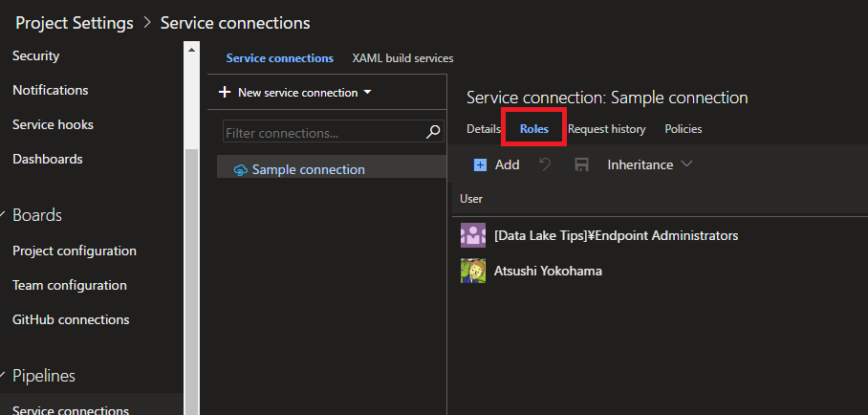Viewport: 868px width, 415px height.
Task: Click the undo arrow icon in toolbar
Action: click(x=545, y=165)
